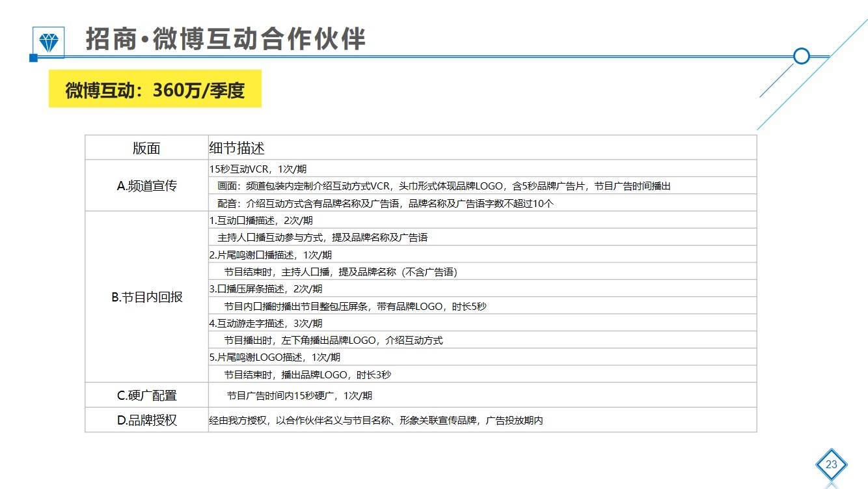Click the row 5.片尾鸣谢LOGO描述，1次/期
Viewport: 868px width, 489px height.
[482, 357]
